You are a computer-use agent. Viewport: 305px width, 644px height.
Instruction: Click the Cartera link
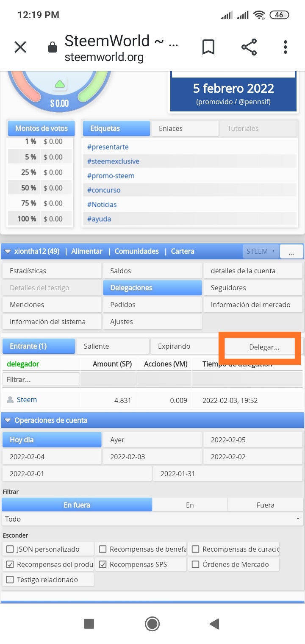(x=183, y=251)
